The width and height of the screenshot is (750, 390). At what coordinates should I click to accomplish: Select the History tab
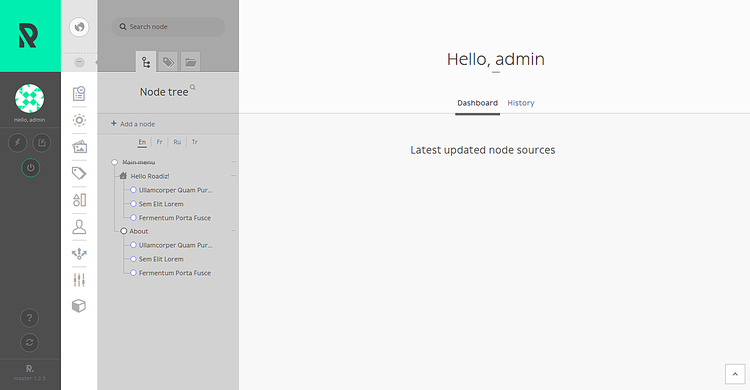point(521,103)
